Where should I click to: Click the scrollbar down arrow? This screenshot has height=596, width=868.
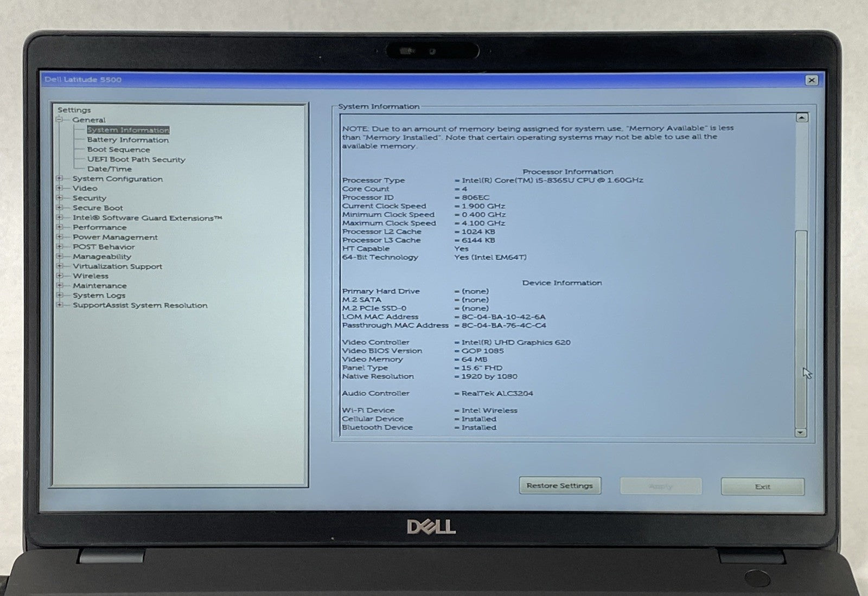coord(801,432)
